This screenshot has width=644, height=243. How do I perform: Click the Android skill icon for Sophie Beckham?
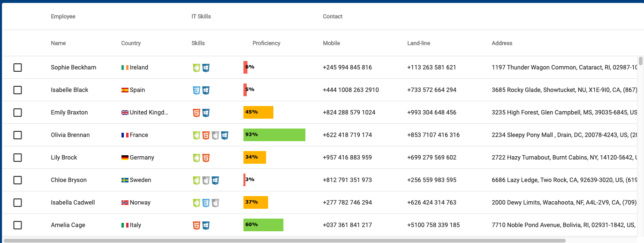coord(197,68)
